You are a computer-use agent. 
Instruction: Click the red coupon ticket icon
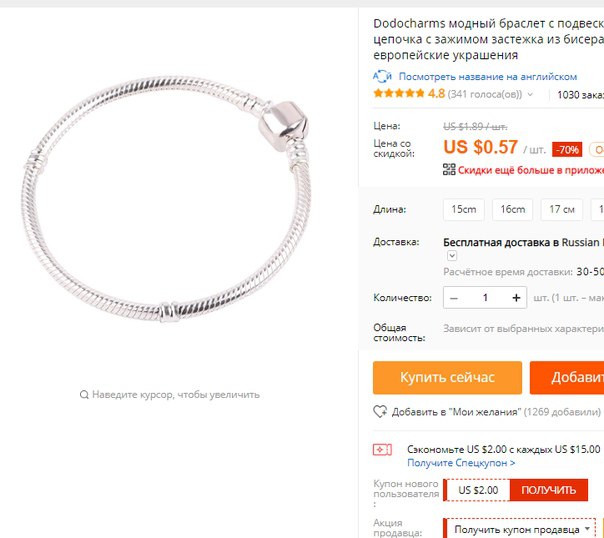[382, 449]
